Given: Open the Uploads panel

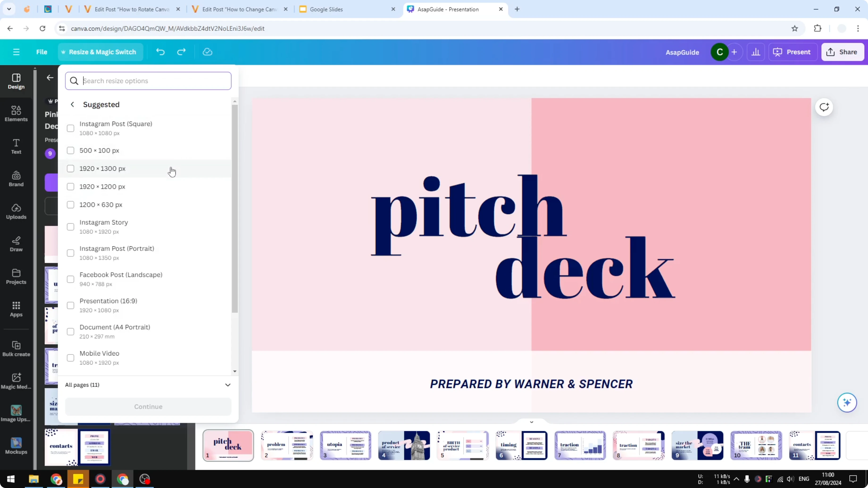Looking at the screenshot, I should coord(16,211).
